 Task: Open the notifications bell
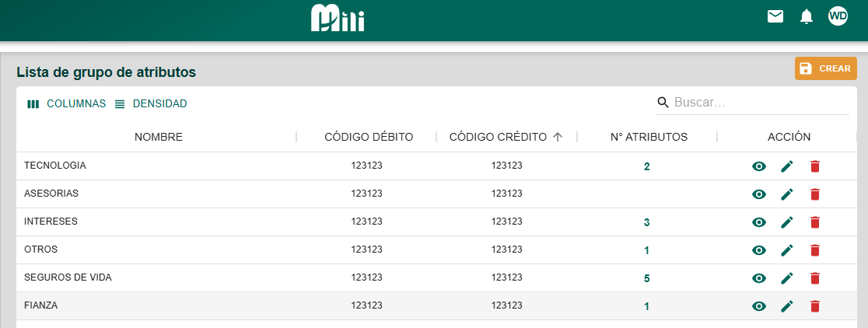(807, 16)
